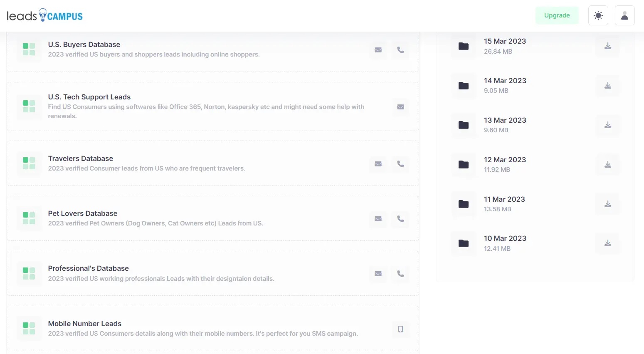Click the email icon for U.S. Tech Support Leads

point(400,107)
